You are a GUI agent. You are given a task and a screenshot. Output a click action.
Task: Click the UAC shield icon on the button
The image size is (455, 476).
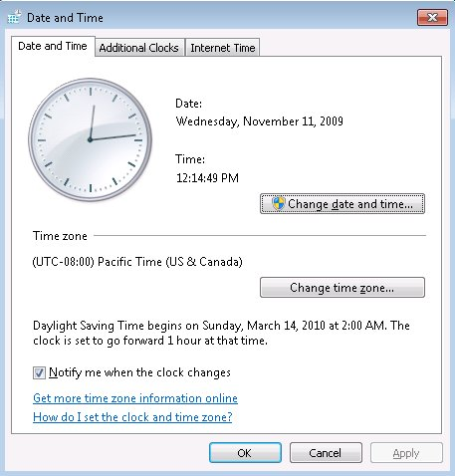tap(279, 203)
